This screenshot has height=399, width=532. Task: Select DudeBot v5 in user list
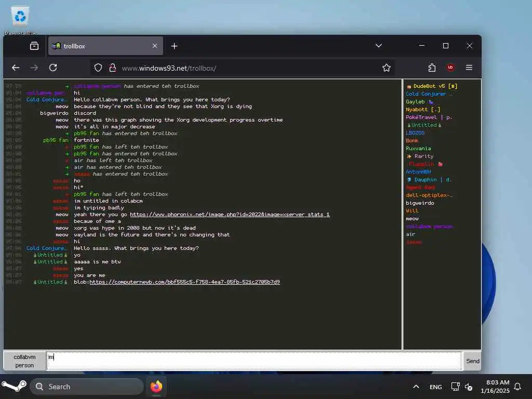click(432, 86)
